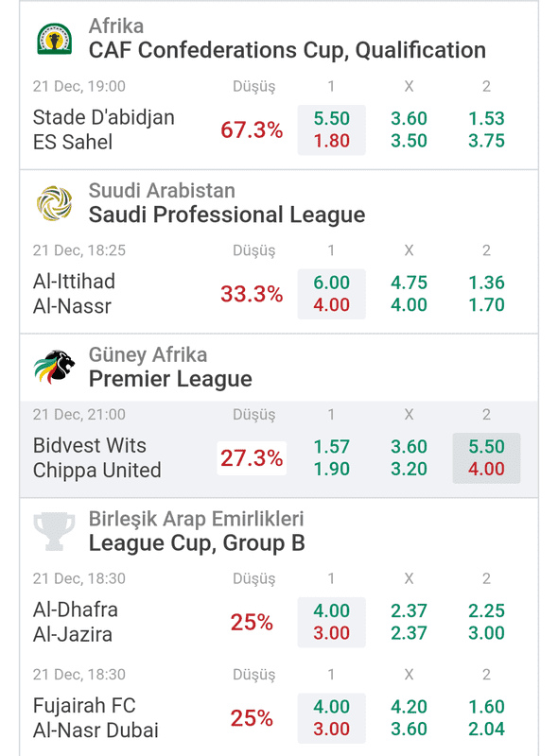Open the League Cup, Group B heading
Viewport: 558px width, 756px height.
coord(197,542)
